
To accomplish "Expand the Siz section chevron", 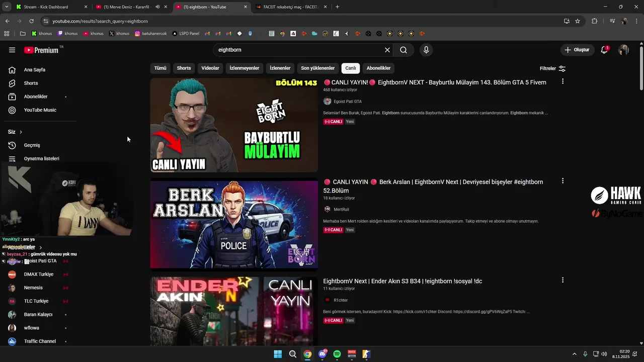I will pos(21,132).
